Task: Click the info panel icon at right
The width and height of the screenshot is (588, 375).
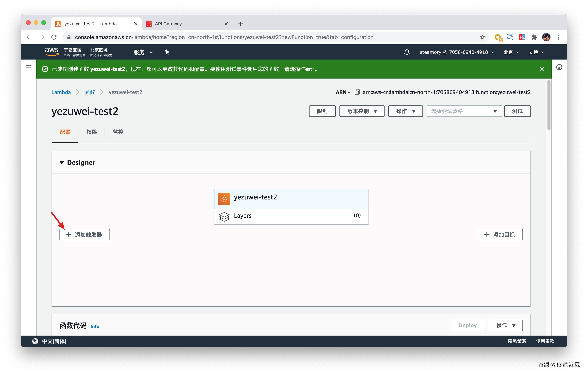Action: click(x=559, y=67)
